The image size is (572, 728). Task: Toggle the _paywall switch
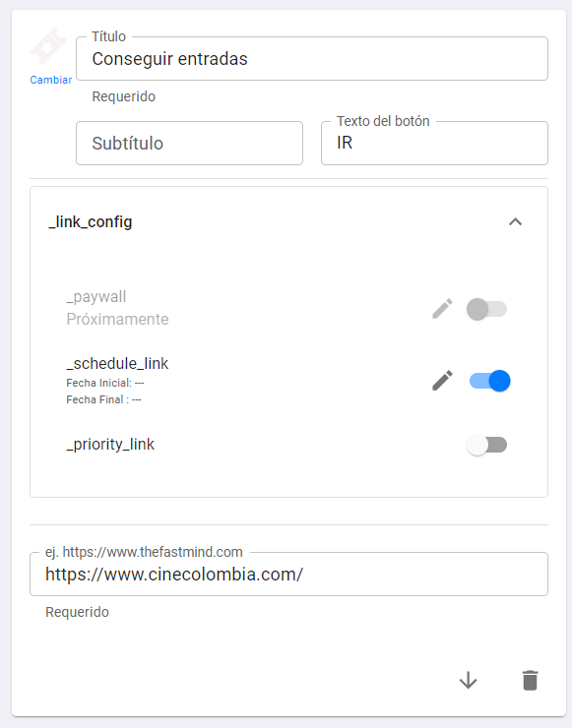[x=486, y=309]
